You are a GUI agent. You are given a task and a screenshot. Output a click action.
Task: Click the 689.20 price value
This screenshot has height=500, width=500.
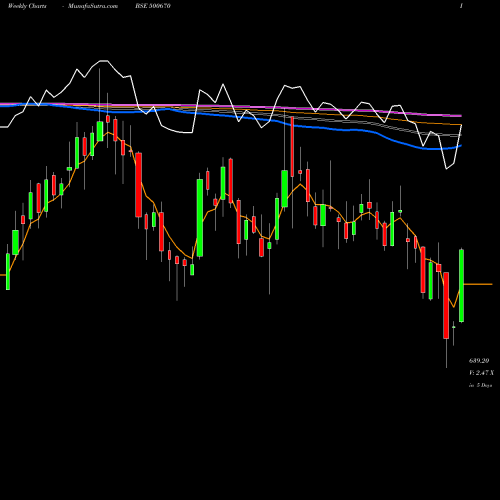coord(479,361)
